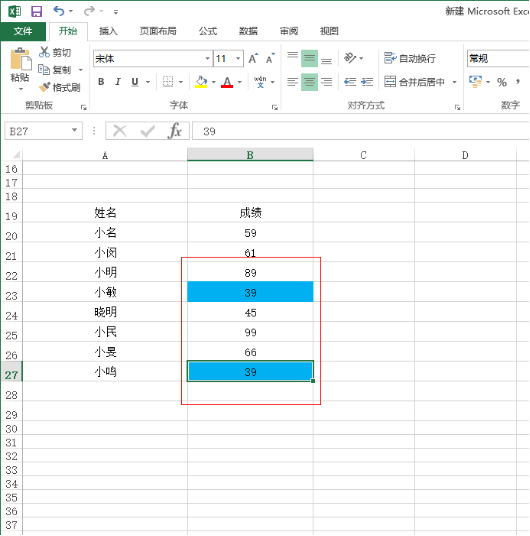Screen dimensions: 530x536
Task: Apply yellow fill color bucket
Action: [201, 82]
